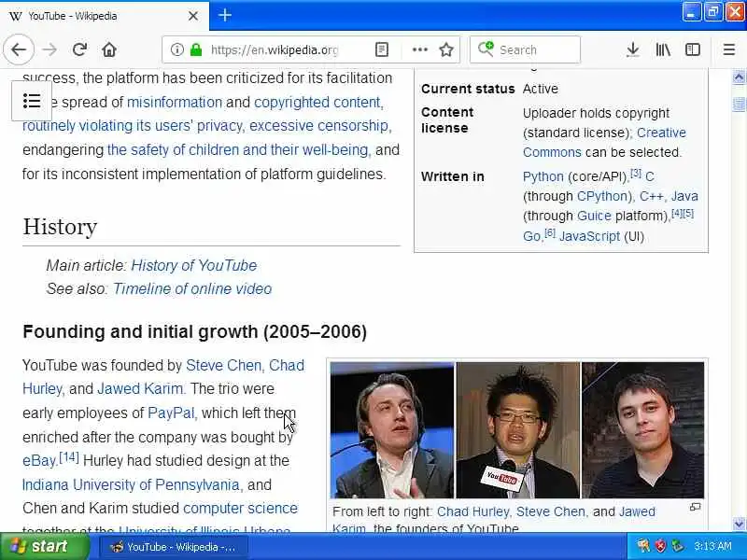The height and width of the screenshot is (560, 747).
Task: Open JavaScript link in infobox
Action: pyautogui.click(x=589, y=236)
